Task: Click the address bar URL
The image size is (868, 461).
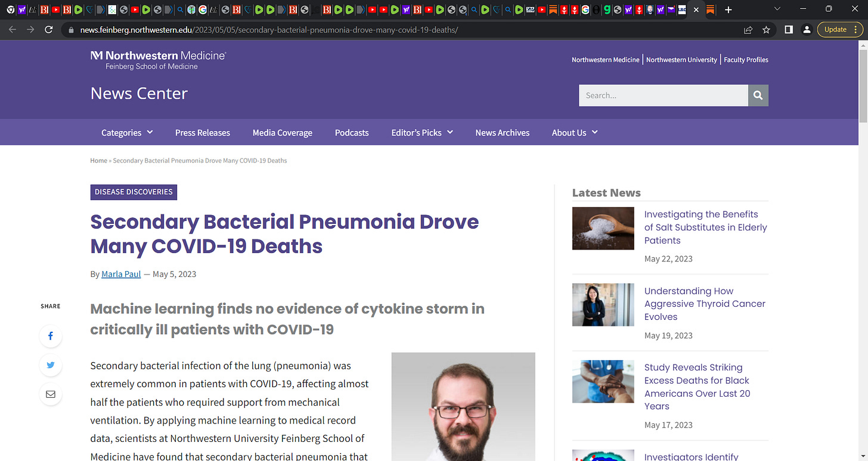Action: (269, 30)
